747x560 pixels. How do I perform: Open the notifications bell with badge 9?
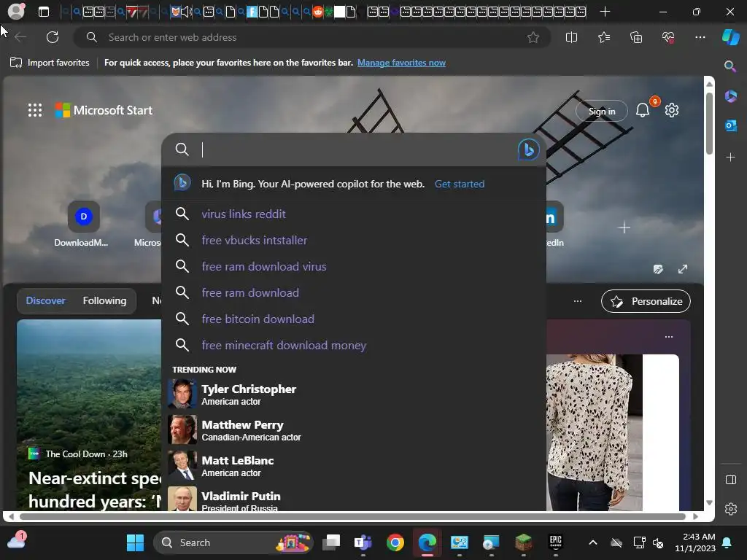[x=643, y=110]
